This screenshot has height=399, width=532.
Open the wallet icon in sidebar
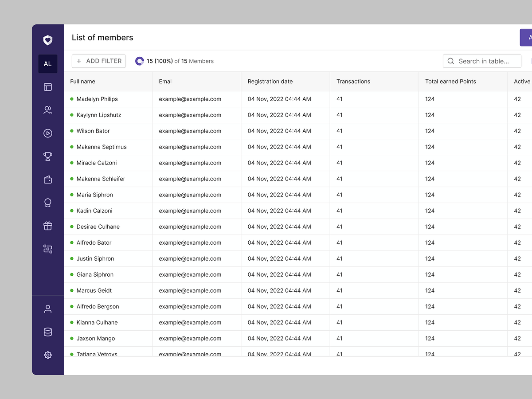point(47,179)
